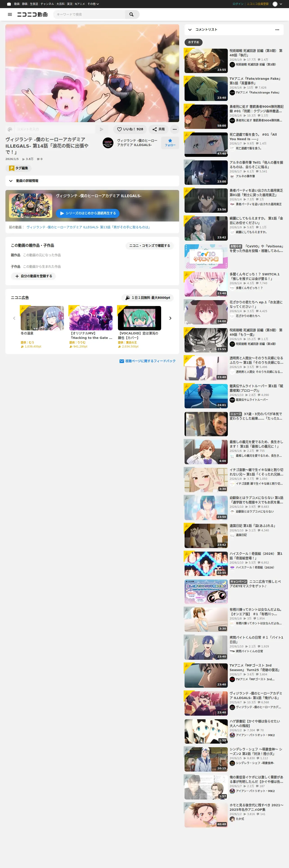
Task: Show previous Niconico ads with left arrow
Action: point(14,318)
